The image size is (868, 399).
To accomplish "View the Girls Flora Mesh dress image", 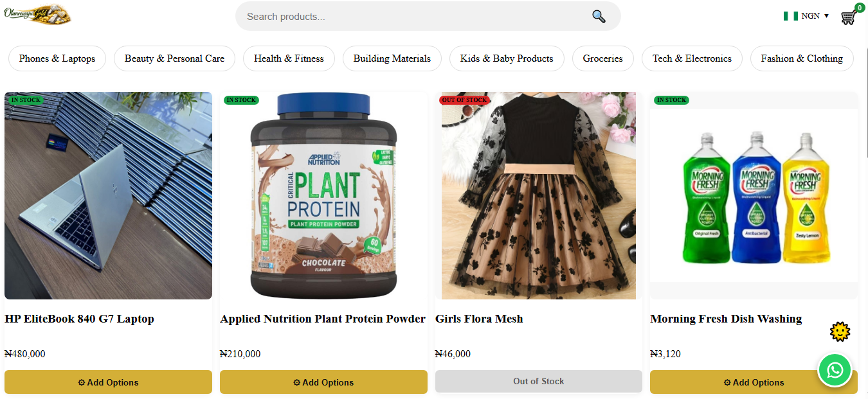I will [539, 195].
